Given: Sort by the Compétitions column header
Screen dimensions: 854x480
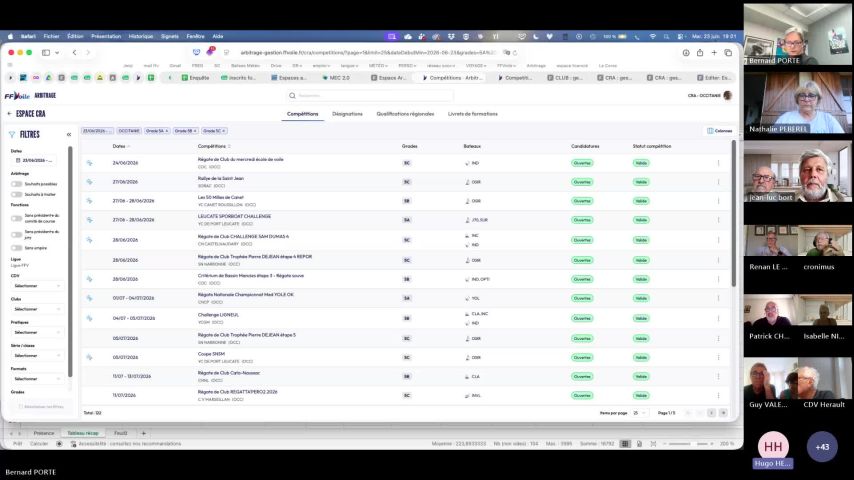Looking at the screenshot, I should [x=214, y=146].
